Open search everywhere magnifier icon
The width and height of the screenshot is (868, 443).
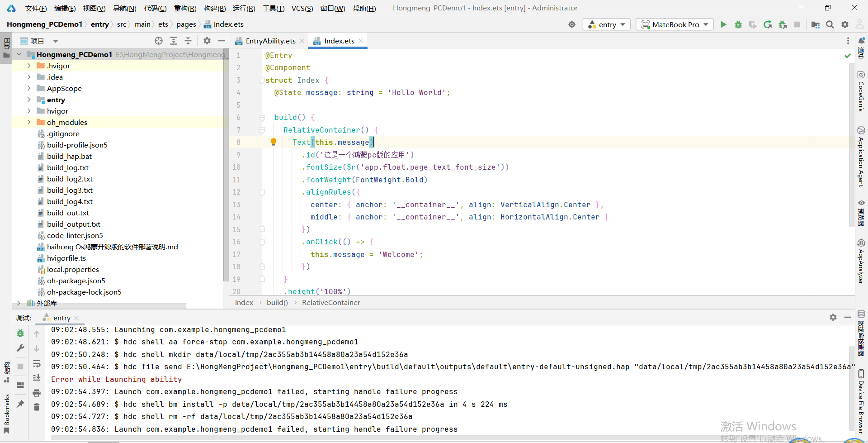[x=830, y=24]
